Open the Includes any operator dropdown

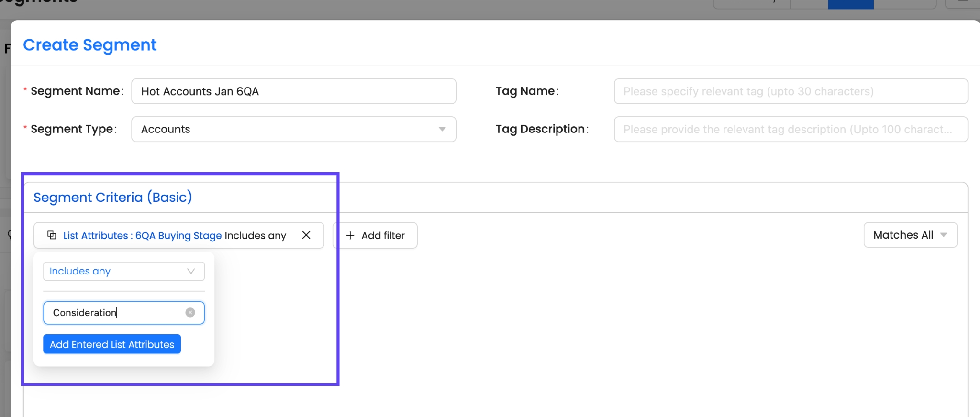tap(123, 271)
